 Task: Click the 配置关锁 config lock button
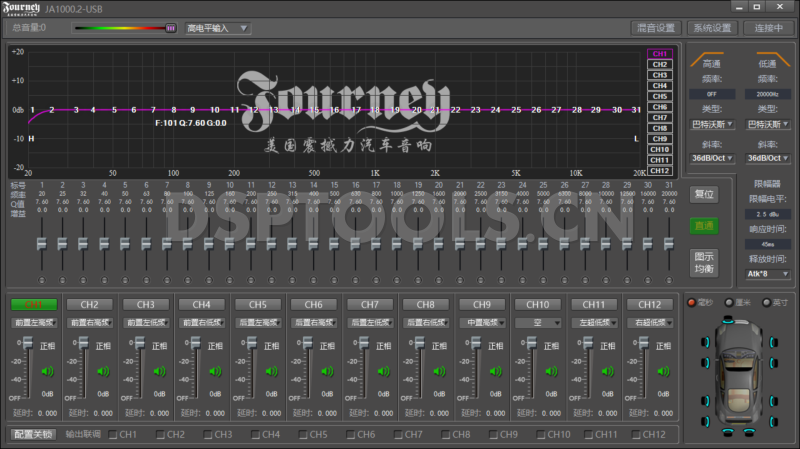point(33,434)
